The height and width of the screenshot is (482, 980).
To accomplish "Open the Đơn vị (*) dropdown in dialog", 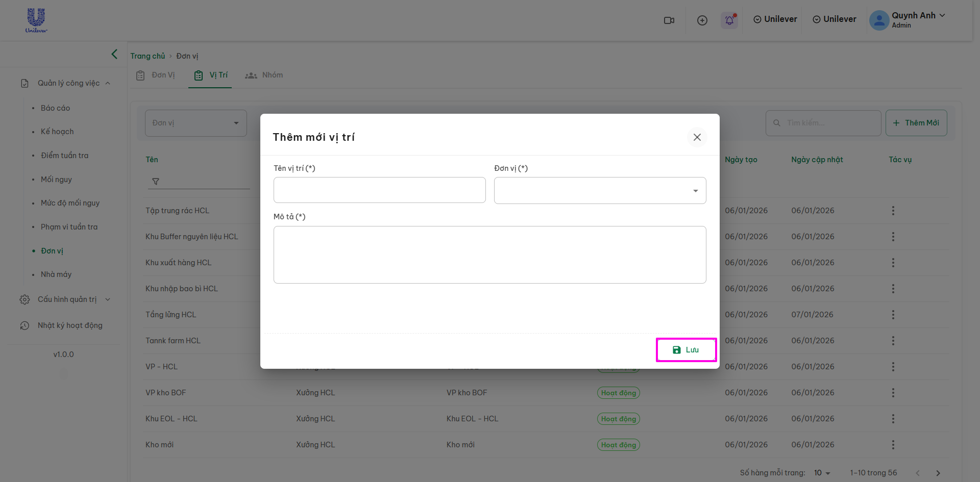I will 600,191.
